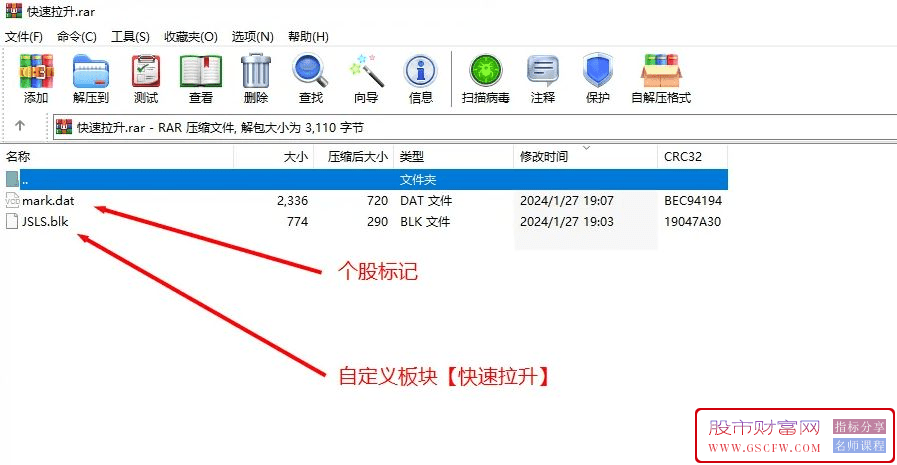This screenshot has width=897, height=465.
Task: Open the Help (帮助) menu
Action: pyautogui.click(x=308, y=37)
